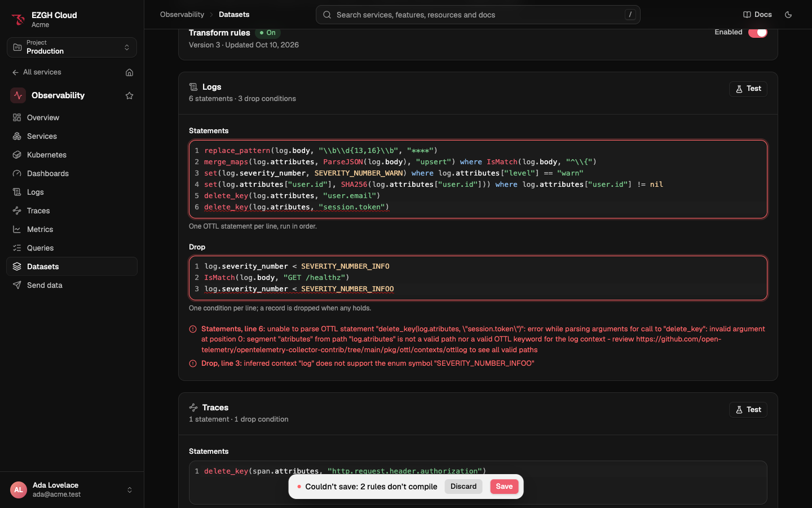
Task: Click the Logs section header icon
Action: (x=193, y=87)
